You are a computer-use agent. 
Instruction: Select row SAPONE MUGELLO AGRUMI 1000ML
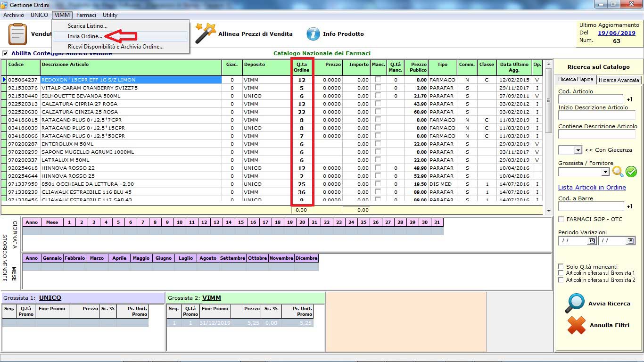(x=131, y=152)
